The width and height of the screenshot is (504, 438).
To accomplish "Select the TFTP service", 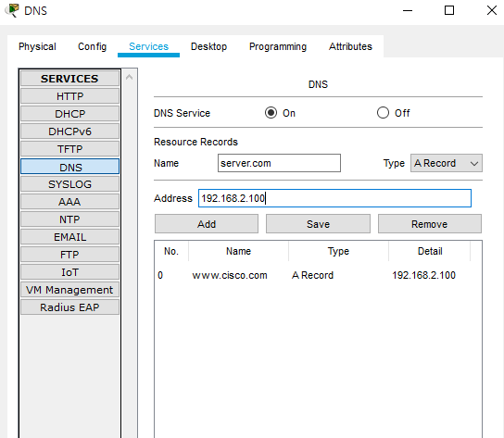I will (69, 149).
